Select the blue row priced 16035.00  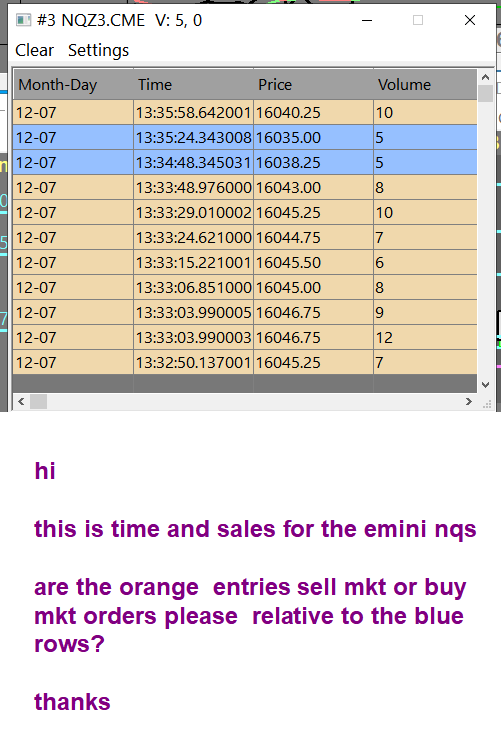[245, 138]
